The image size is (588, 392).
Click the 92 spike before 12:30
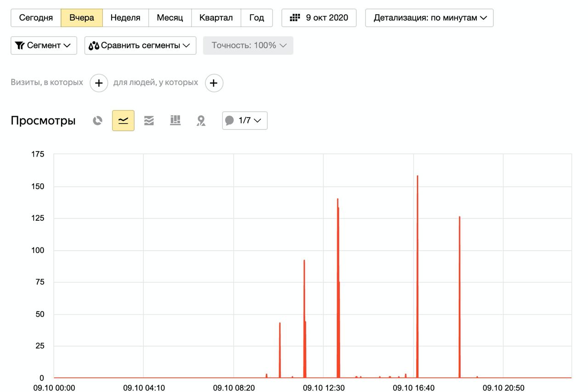point(304,261)
